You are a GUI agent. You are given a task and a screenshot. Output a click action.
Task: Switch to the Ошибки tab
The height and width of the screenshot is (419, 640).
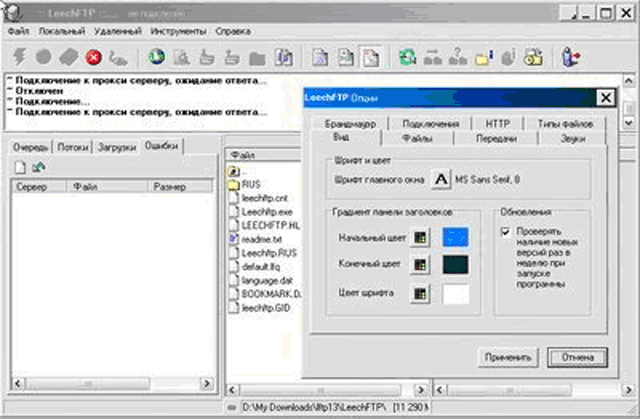click(x=162, y=146)
